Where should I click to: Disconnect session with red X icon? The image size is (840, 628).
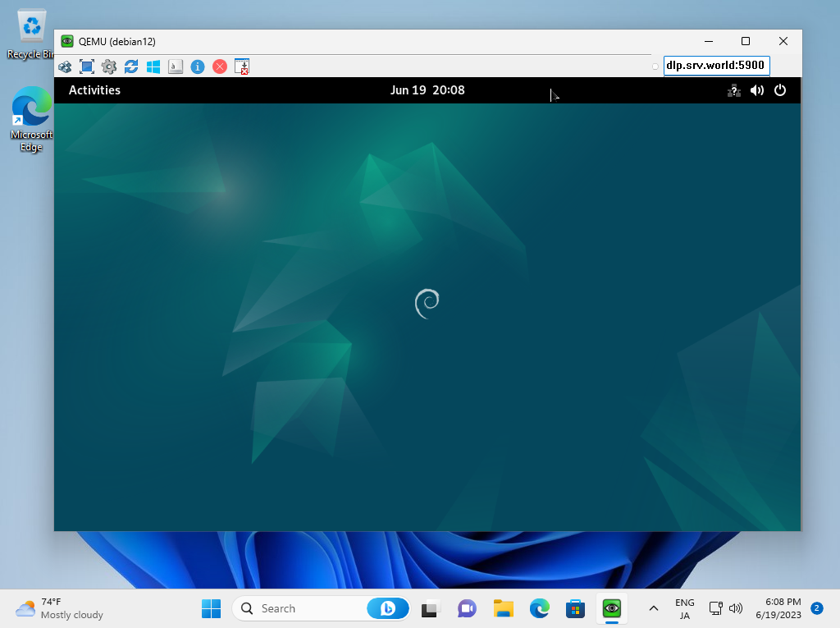pyautogui.click(x=220, y=66)
